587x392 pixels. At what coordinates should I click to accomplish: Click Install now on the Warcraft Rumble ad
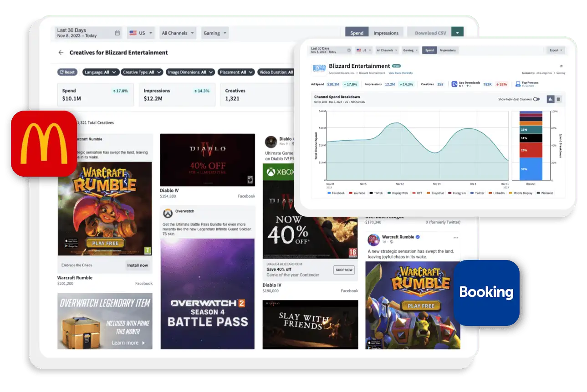tap(138, 265)
